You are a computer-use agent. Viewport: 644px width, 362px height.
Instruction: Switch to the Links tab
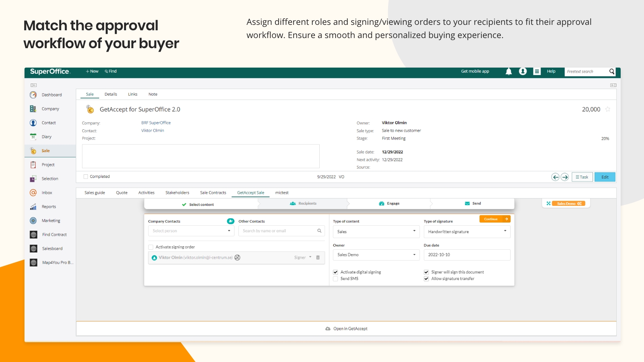click(133, 94)
